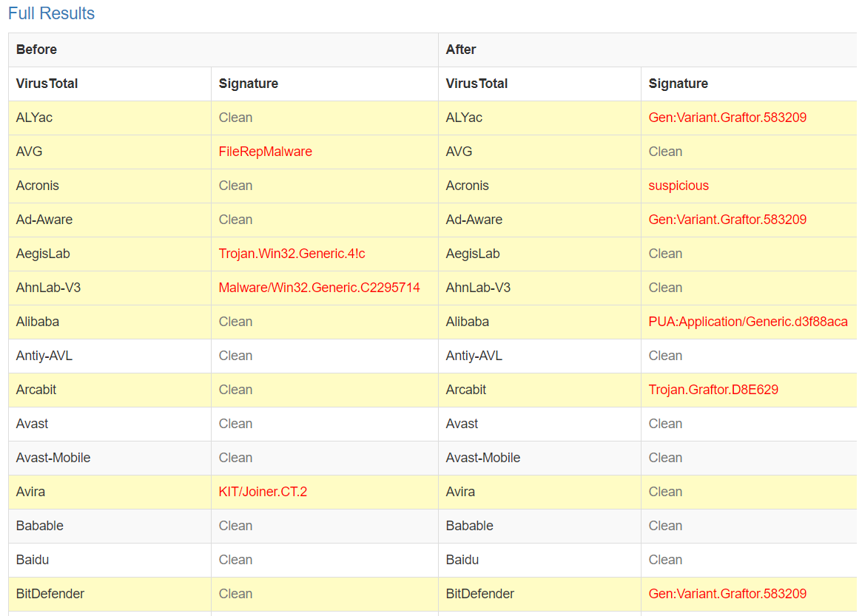Select the Trojan.Win32.Generic.4!c signature text

click(x=292, y=254)
